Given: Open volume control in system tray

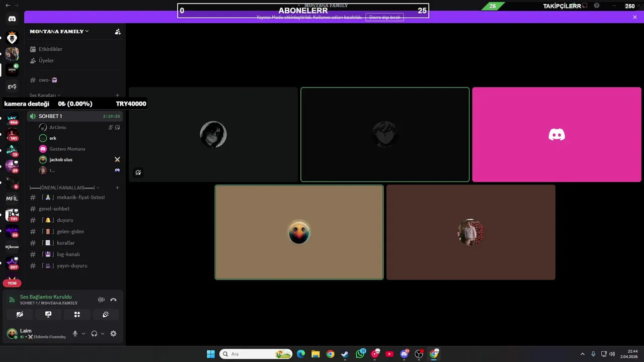Looking at the screenshot, I should (x=612, y=354).
